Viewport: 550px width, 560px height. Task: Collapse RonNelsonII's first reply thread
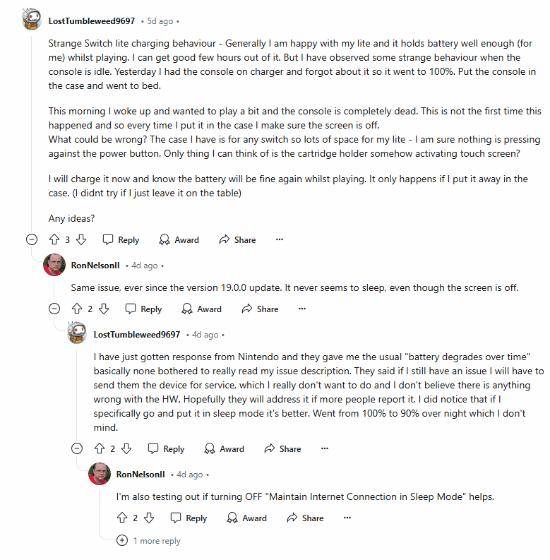(x=54, y=309)
